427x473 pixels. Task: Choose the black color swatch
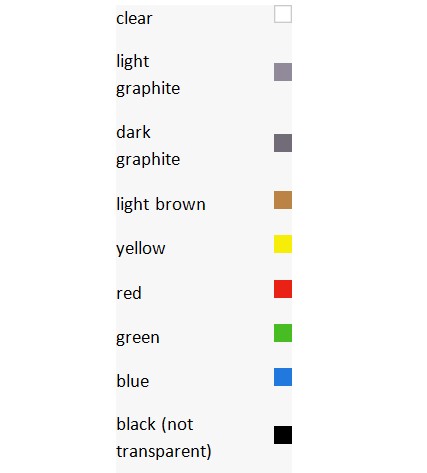point(283,435)
